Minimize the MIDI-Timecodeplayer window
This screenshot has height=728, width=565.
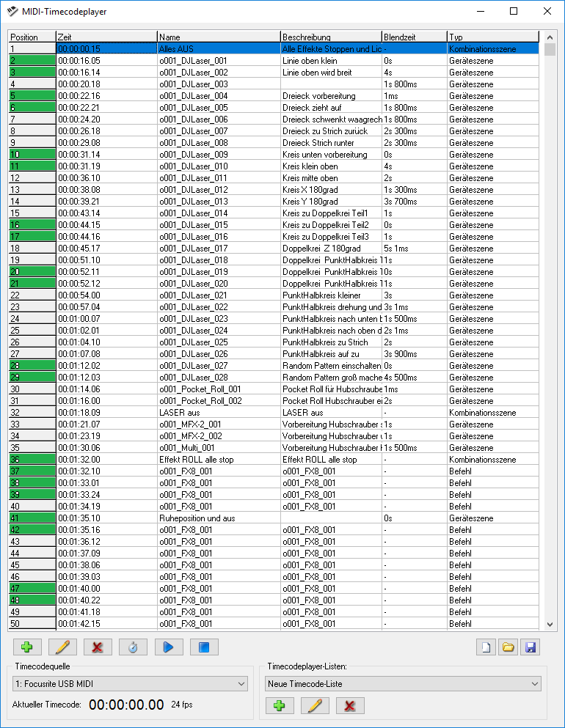[481, 11]
